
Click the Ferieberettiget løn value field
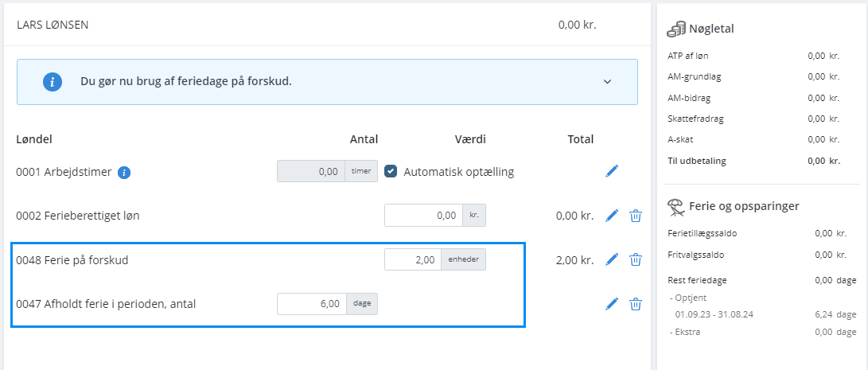(x=412, y=216)
